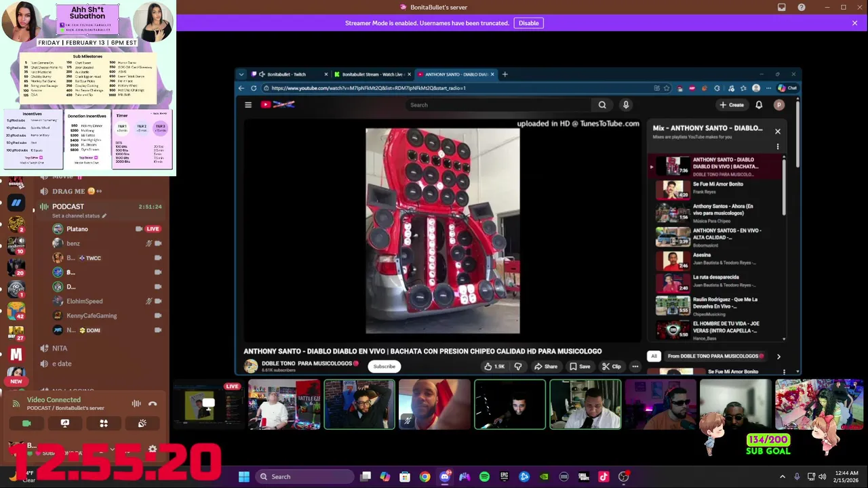Screen dimensions: 868x488
Task: Select From DOBLE TONO PARA MUSICOLOGOS chip
Action: [715, 356]
